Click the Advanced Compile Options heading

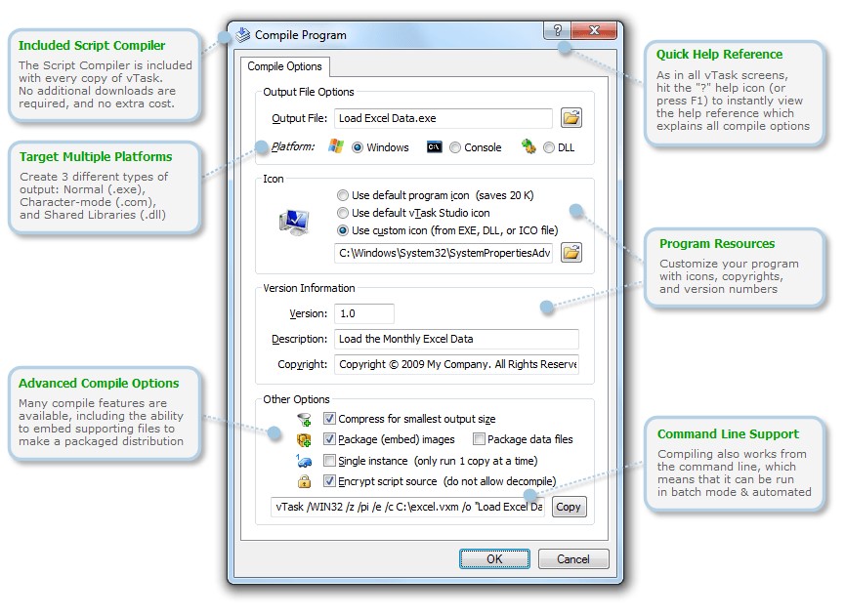pos(99,383)
